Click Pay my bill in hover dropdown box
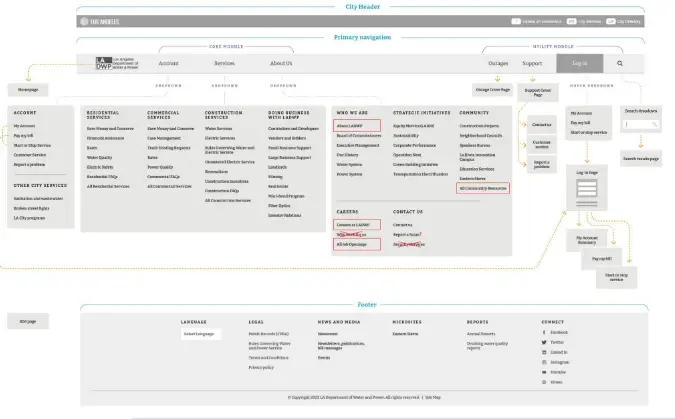The width and height of the screenshot is (675, 419). 580,123
